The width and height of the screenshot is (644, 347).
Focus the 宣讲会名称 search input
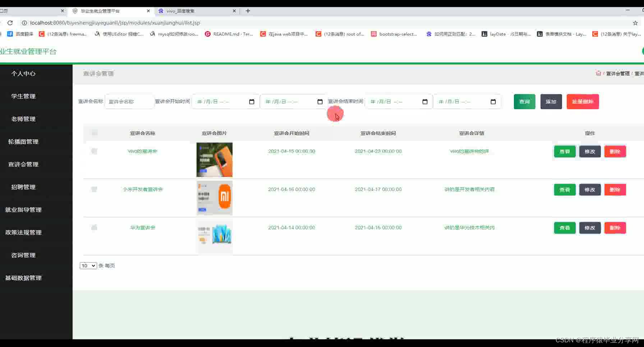tap(129, 102)
